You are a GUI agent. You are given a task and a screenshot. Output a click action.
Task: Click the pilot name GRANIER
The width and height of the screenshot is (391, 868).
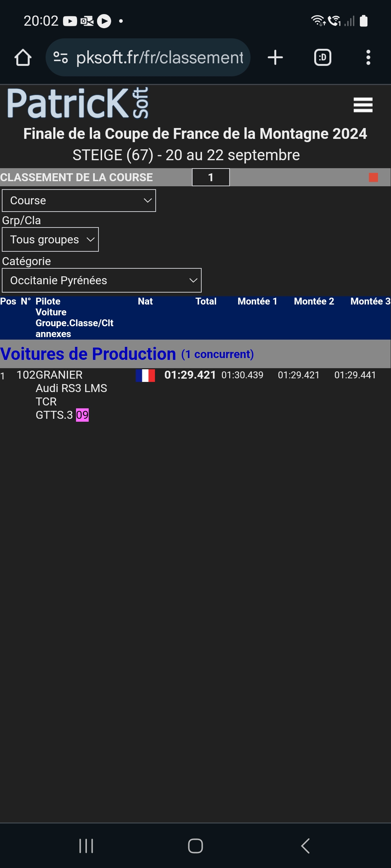coord(59,375)
